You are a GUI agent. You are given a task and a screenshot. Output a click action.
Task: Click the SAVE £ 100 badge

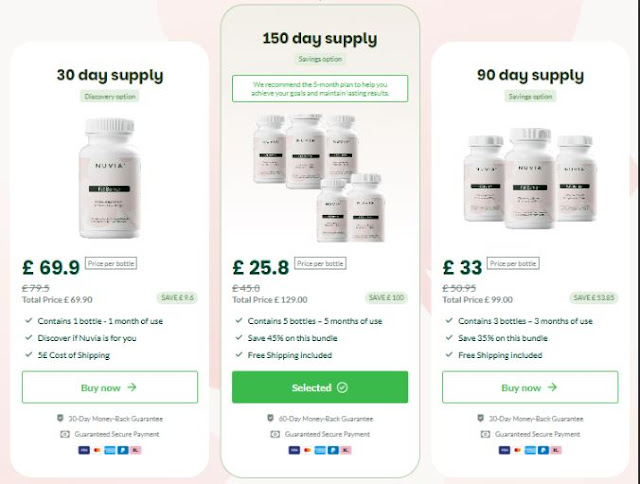386,298
